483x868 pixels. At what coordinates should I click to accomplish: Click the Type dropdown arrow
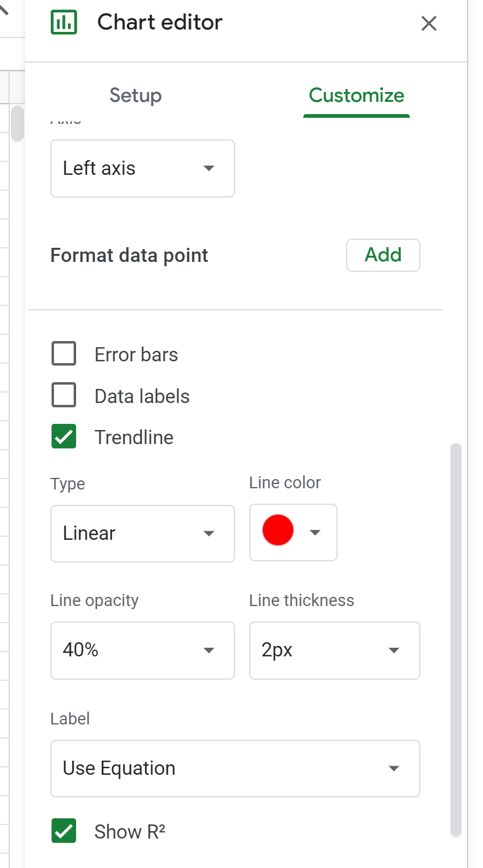point(210,534)
